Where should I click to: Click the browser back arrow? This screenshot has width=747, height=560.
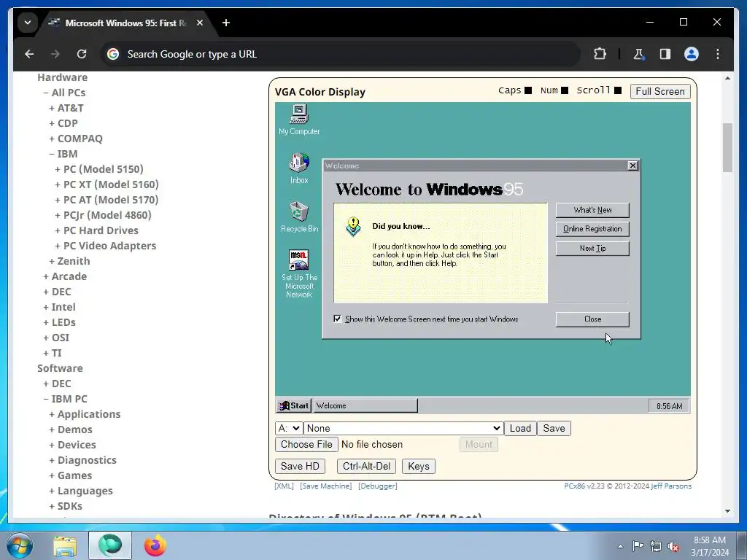29,54
